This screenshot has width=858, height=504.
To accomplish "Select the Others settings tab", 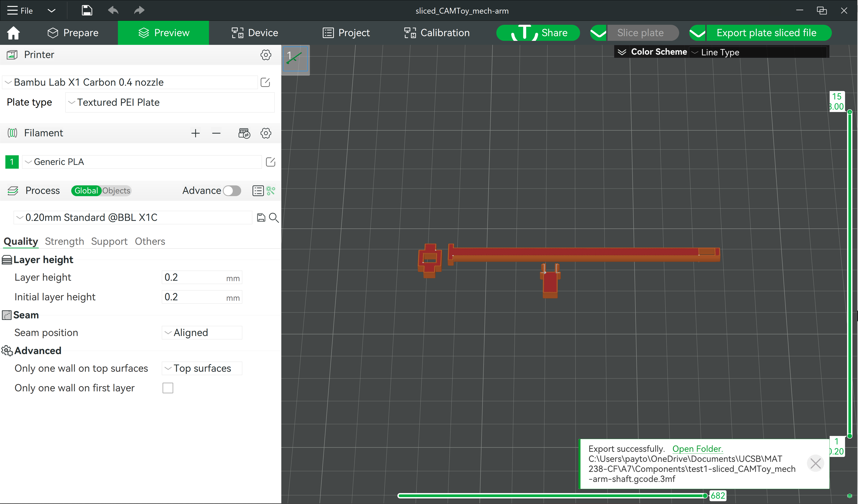I will [x=150, y=241].
